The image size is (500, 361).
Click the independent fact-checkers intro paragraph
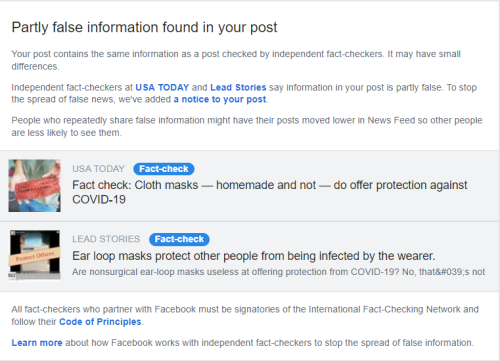click(236, 60)
